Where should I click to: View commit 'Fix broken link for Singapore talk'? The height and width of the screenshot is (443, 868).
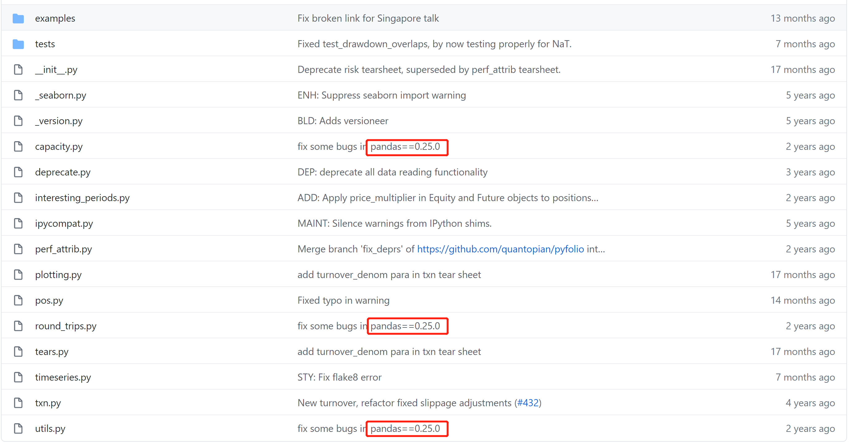pos(368,19)
